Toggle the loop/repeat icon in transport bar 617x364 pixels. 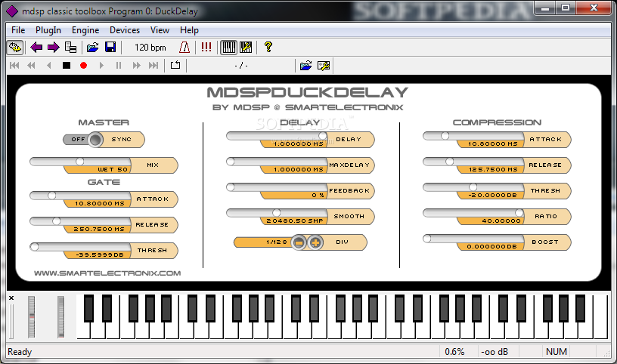click(175, 65)
